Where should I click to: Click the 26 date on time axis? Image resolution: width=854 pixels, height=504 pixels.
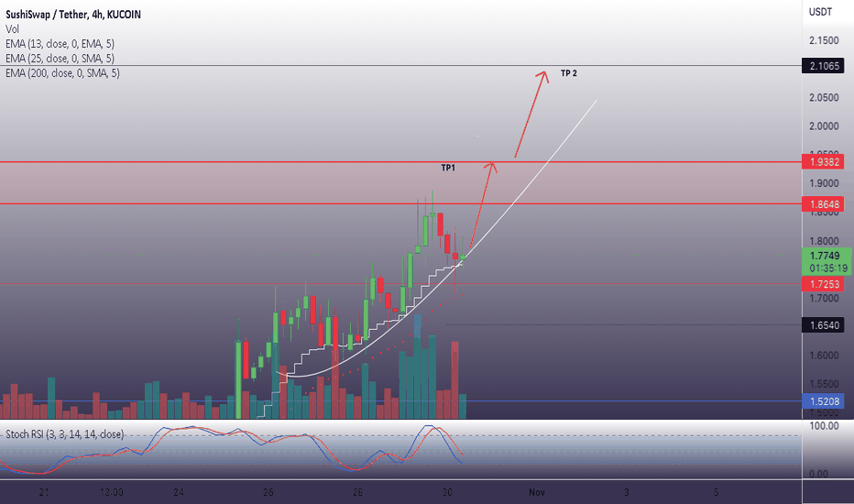[268, 493]
